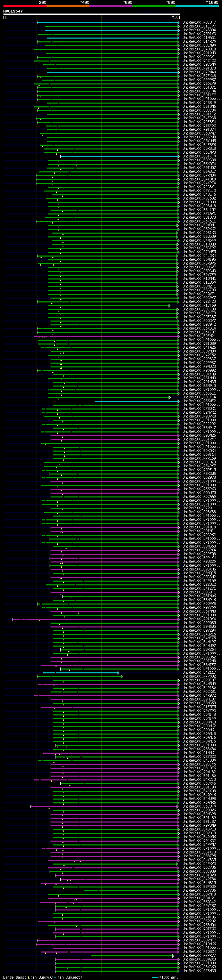222x980 pixels.
Task: Select hit label UniRef100_Q43649
Action: pyautogui.click(x=199, y=103)
